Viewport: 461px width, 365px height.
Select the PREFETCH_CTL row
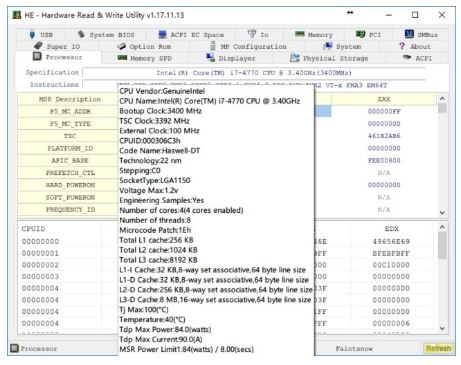(x=70, y=173)
